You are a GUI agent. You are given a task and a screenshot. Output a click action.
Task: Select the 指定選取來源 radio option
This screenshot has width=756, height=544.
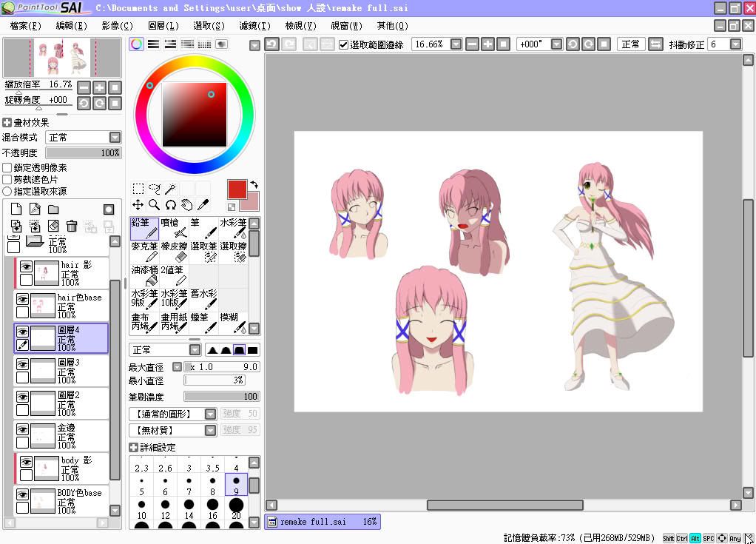(7, 191)
